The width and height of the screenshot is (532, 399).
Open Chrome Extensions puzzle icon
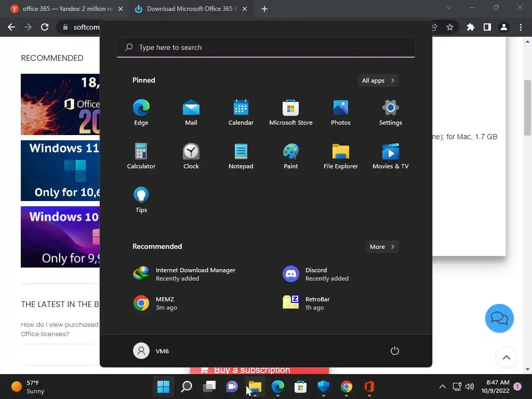click(x=471, y=27)
